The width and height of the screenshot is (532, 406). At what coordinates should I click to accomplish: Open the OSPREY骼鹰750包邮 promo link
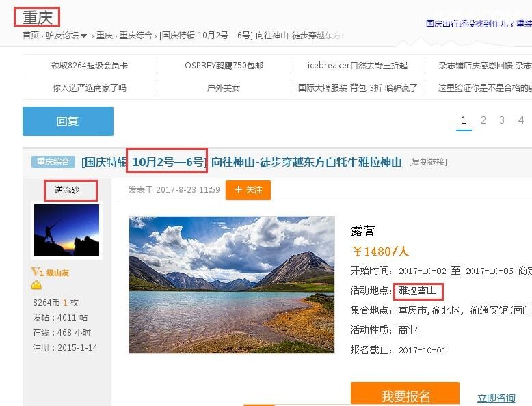click(x=224, y=66)
